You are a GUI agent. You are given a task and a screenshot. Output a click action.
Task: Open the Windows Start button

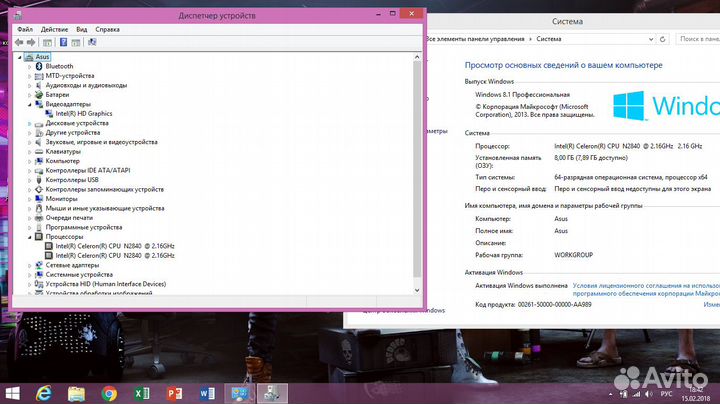click(x=12, y=393)
